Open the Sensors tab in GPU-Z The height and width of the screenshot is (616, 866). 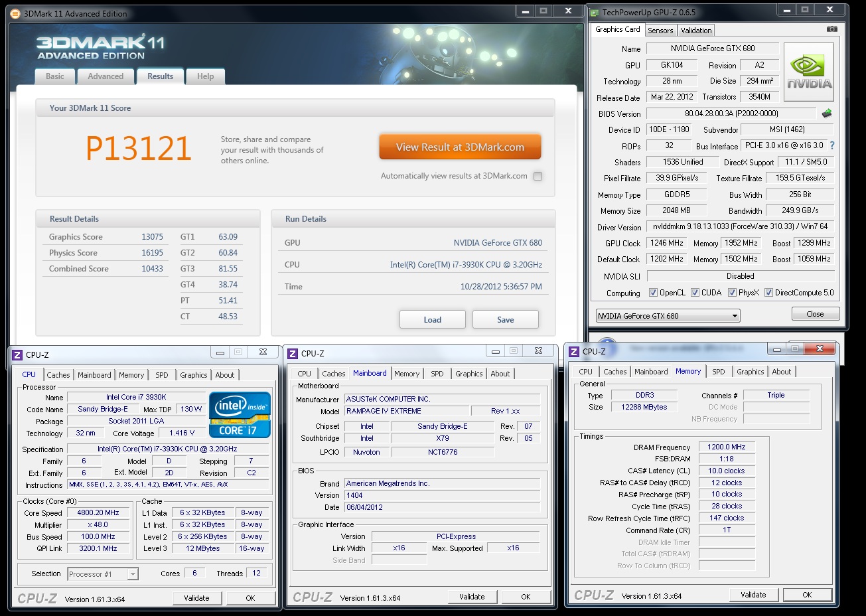(x=660, y=31)
